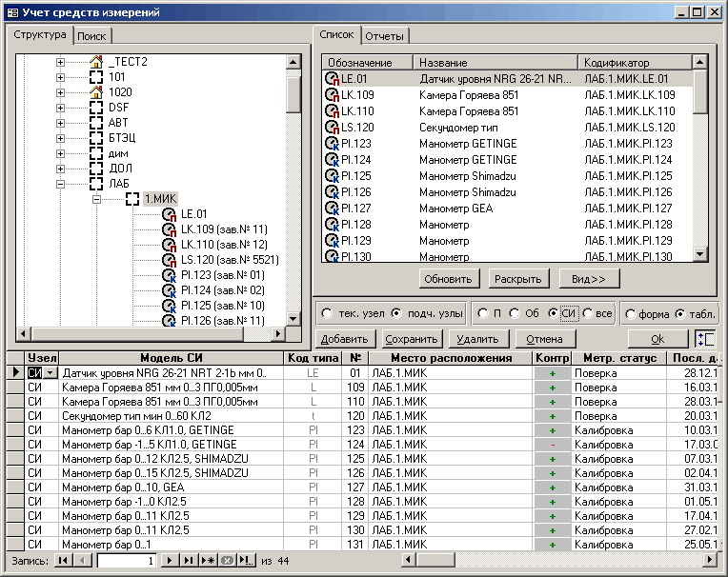Image resolution: width=728 pixels, height=577 pixels.
Task: Click the sort toggle icon beside Ok
Action: tap(705, 338)
